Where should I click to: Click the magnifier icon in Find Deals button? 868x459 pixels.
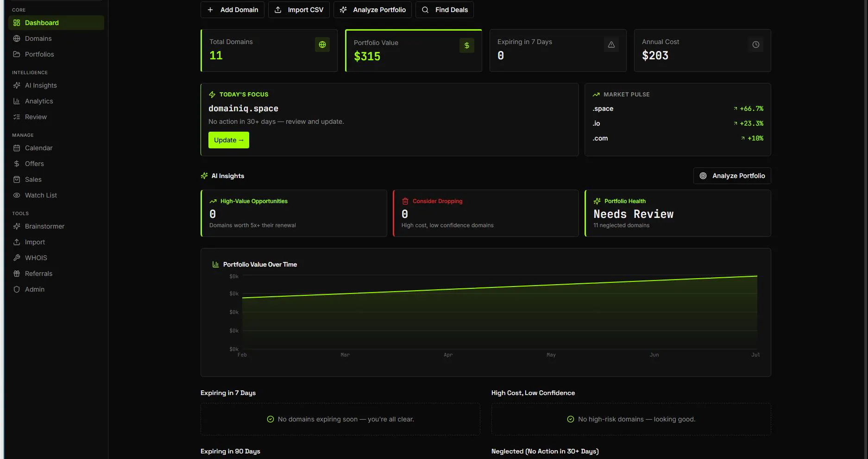[x=425, y=10]
